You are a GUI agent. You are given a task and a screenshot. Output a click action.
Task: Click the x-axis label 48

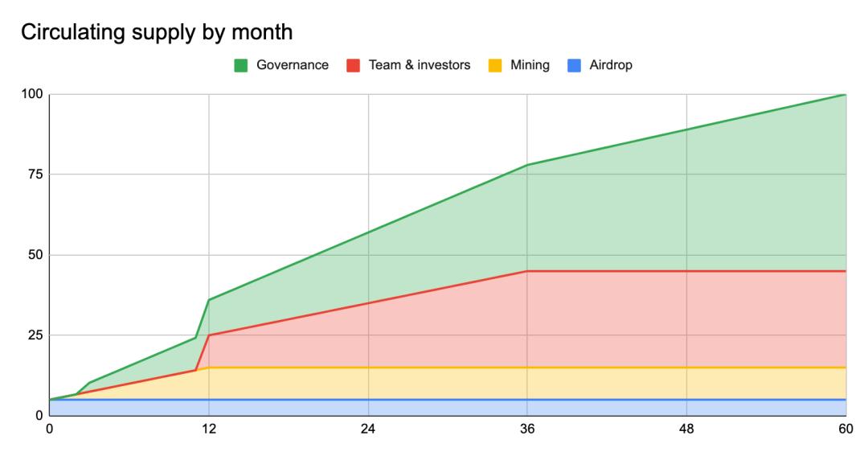click(686, 429)
